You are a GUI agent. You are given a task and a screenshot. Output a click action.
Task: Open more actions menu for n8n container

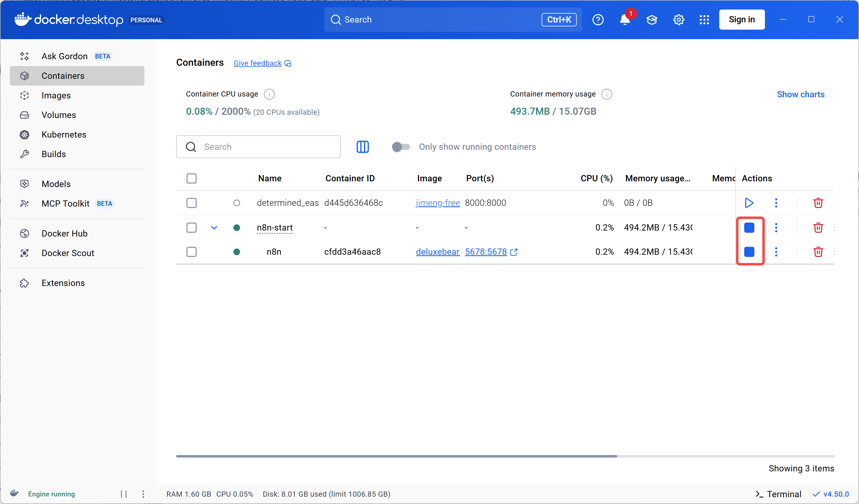point(776,252)
